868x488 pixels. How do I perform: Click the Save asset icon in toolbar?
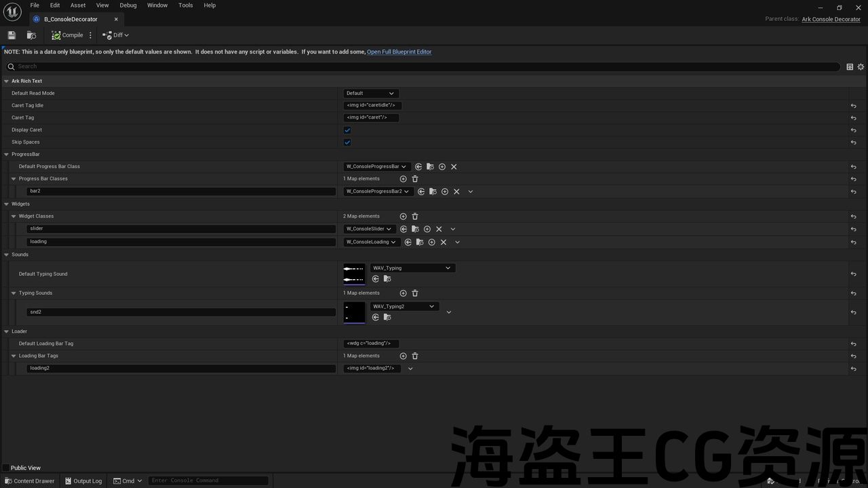tap(12, 35)
